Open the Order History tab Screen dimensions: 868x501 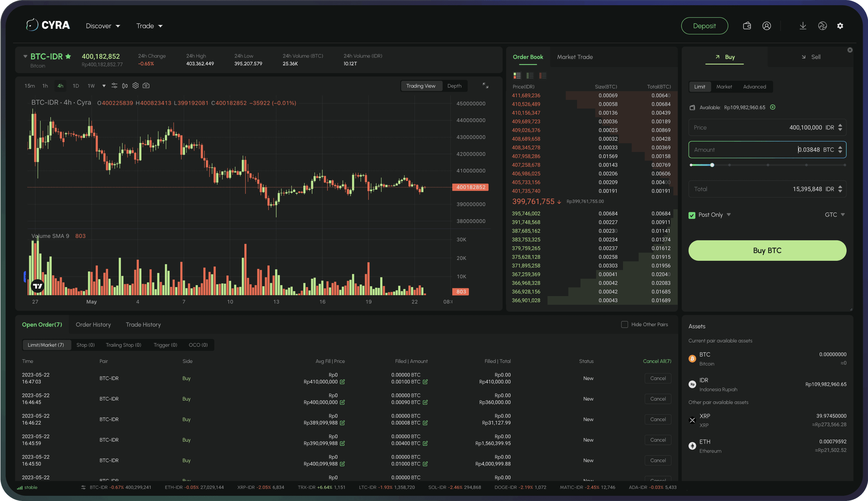point(93,324)
